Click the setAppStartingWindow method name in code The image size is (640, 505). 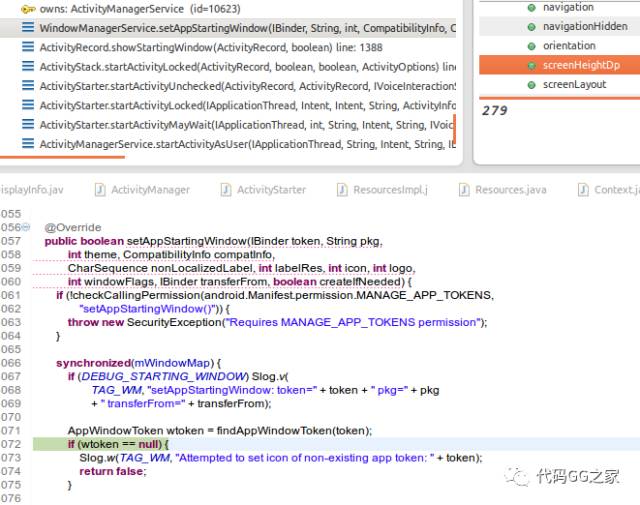click(187, 241)
